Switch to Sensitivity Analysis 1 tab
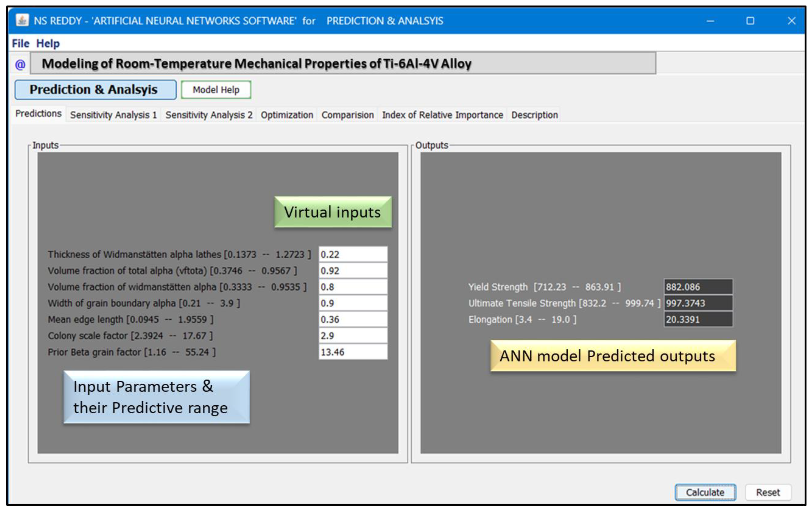Viewport: 812px width, 510px height. click(113, 115)
